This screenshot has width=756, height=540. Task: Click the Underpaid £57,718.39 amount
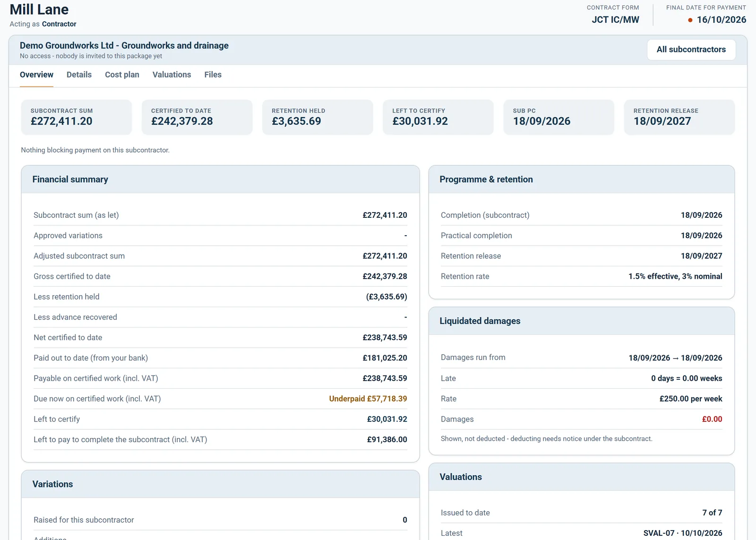[x=368, y=399]
